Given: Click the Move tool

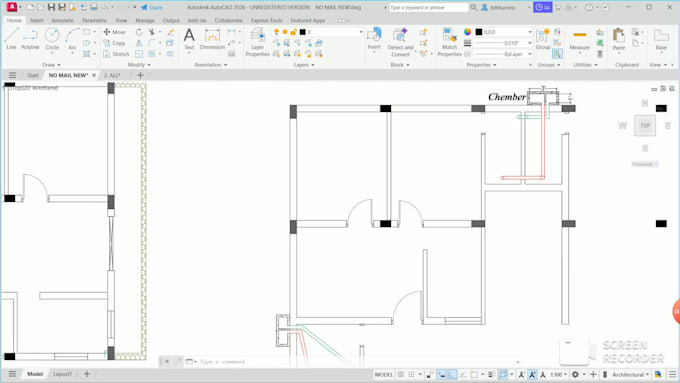Looking at the screenshot, I should tap(114, 32).
